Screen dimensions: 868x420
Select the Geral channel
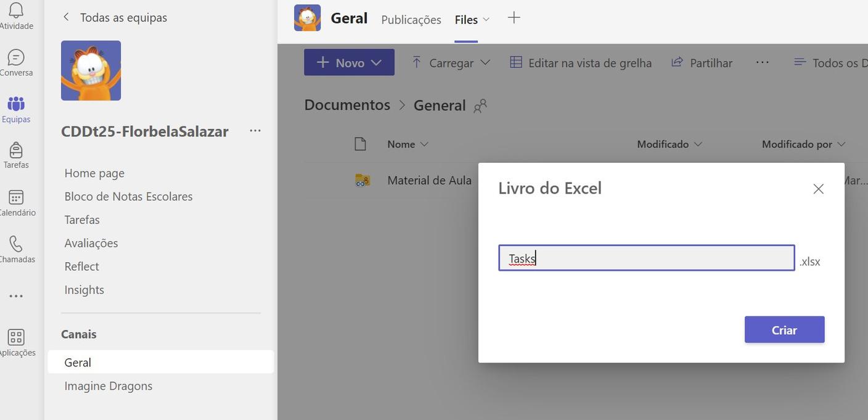click(160, 362)
